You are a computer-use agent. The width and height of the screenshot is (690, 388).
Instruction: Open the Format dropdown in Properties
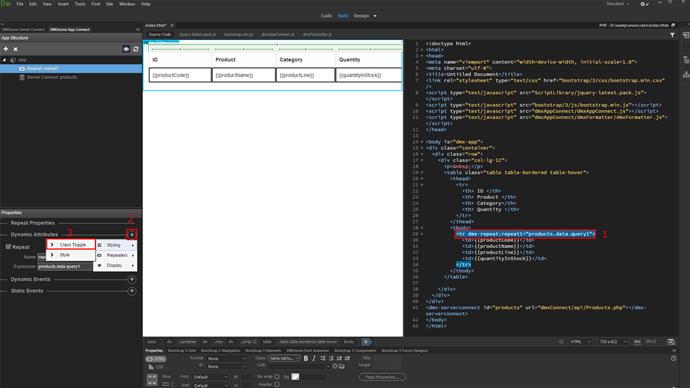tap(227, 359)
